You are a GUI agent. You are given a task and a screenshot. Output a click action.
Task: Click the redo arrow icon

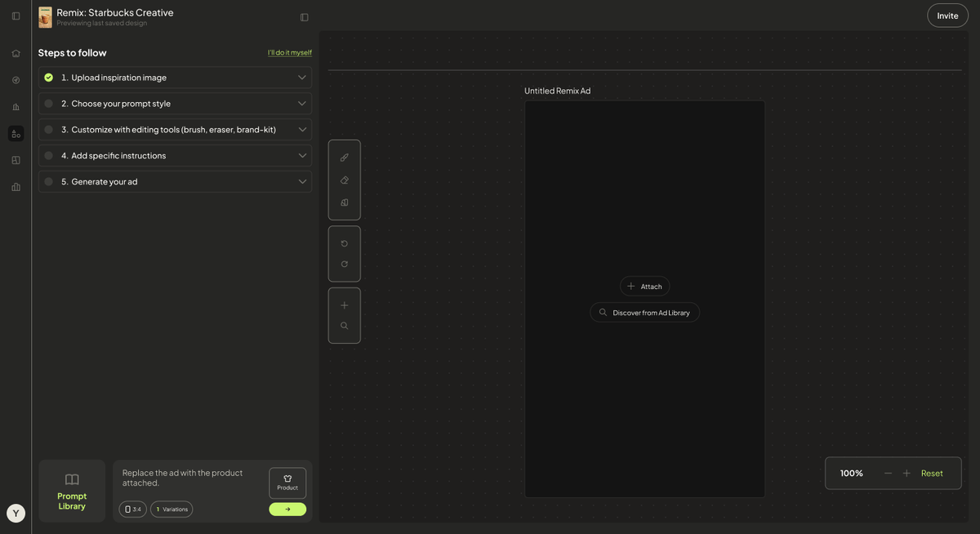344,264
